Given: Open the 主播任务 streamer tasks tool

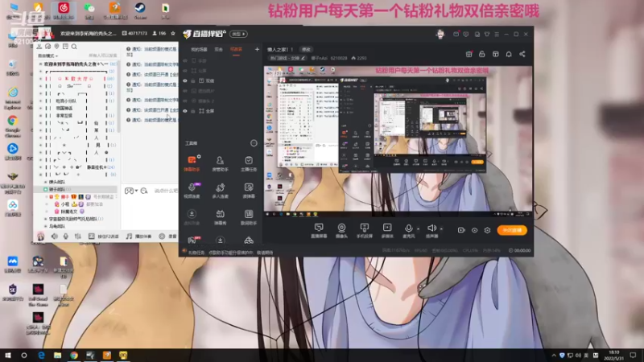Looking at the screenshot, I should click(249, 163).
